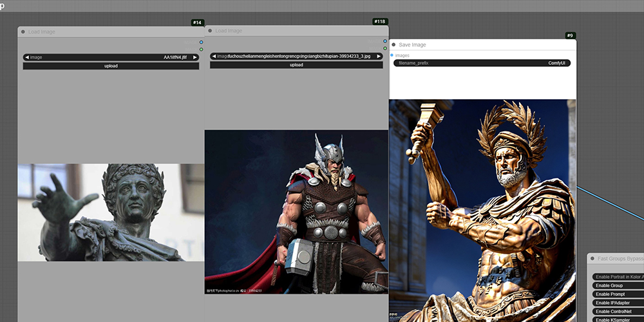Toggle Enable Group switch

point(618,286)
